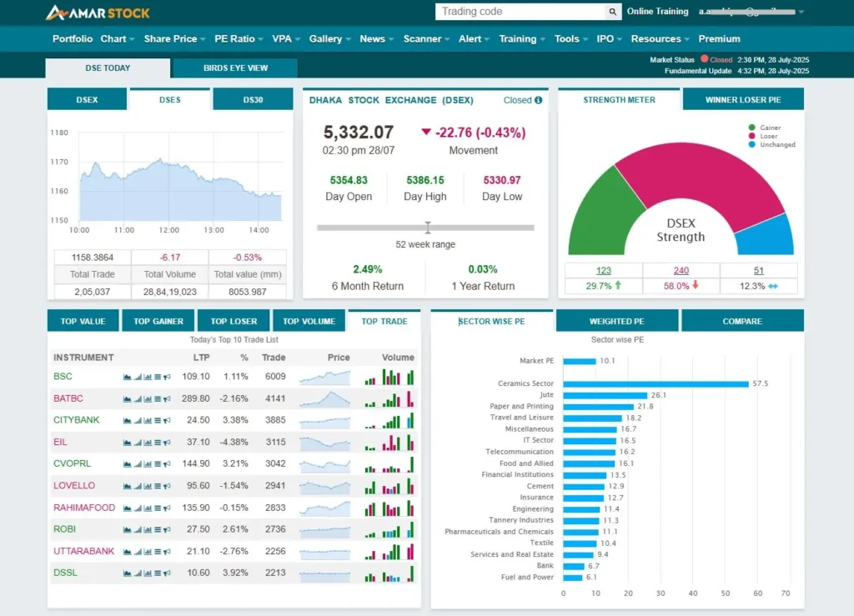Viewport: 854px width, 616px height.
Task: Click the megaphone icon in EIL row
Action: [x=167, y=443]
